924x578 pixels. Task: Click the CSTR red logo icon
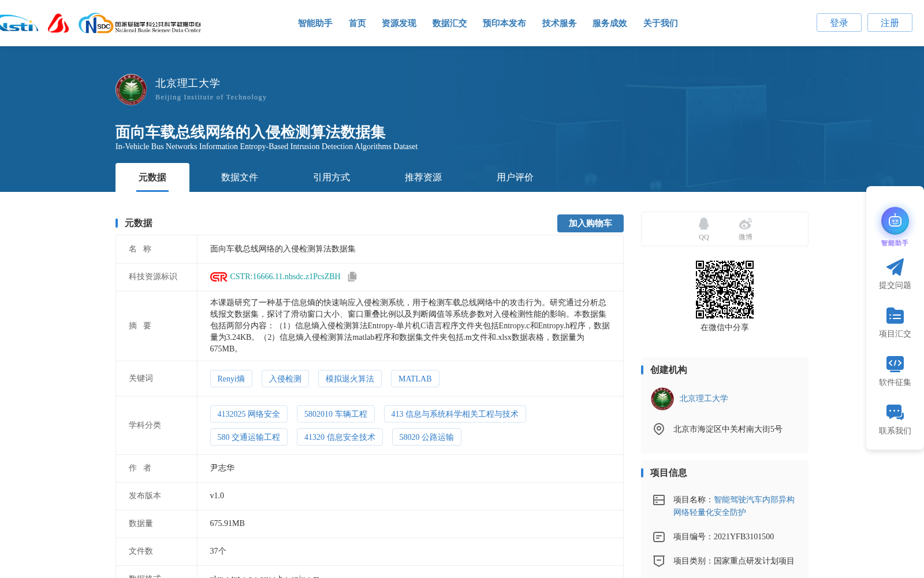(218, 277)
